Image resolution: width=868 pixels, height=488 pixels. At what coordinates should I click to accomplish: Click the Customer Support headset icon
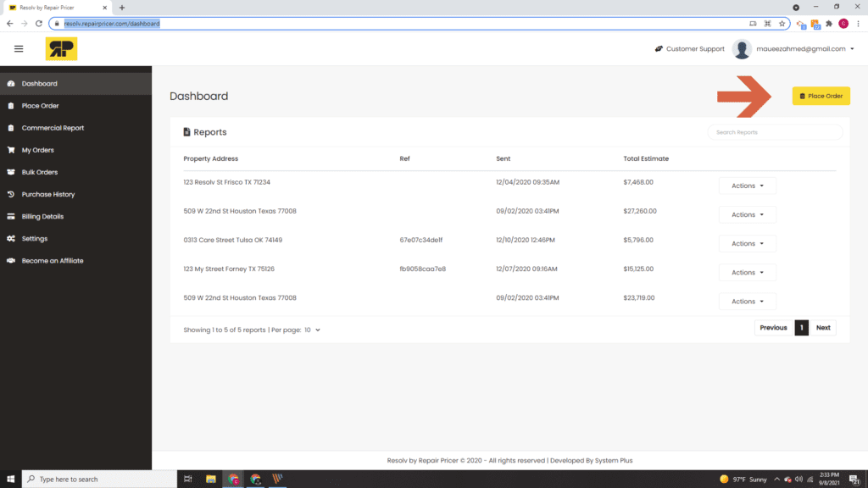click(657, 48)
